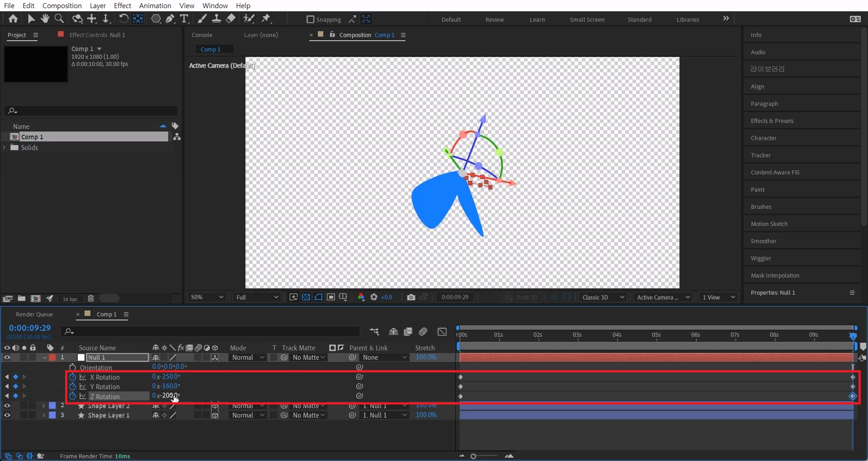
Task: Select the Selection arrow tool
Action: [x=31, y=19]
